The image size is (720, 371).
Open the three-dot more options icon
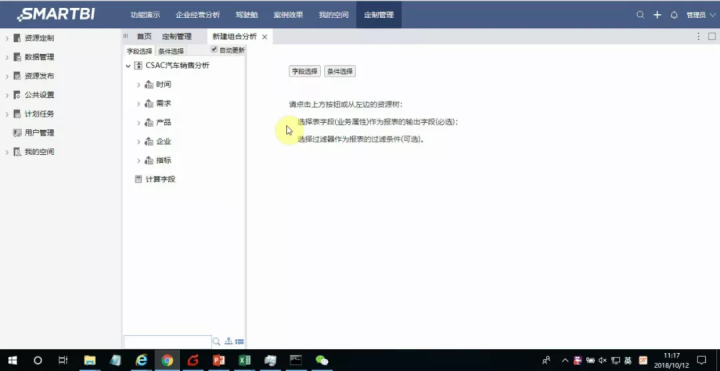pos(698,36)
